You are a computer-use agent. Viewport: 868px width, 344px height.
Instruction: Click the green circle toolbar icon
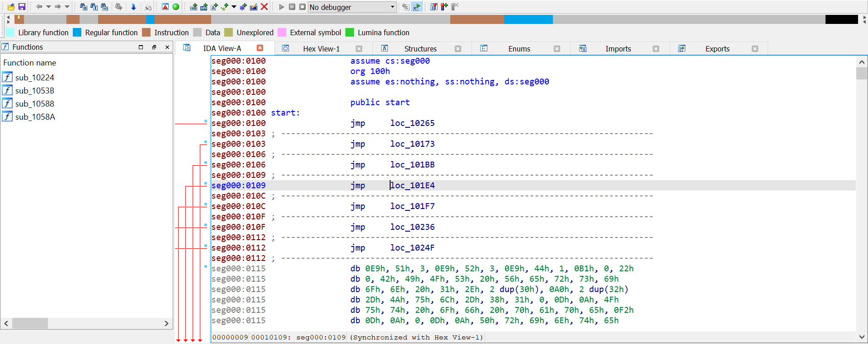click(176, 7)
